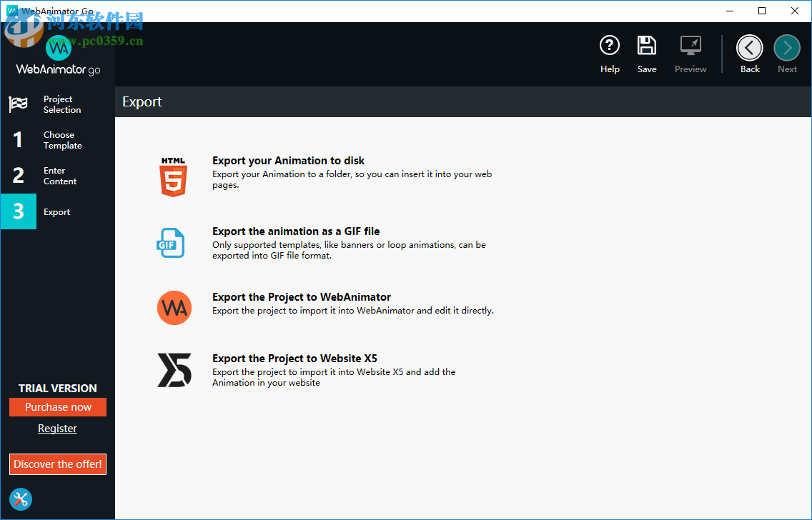Select Export the Project to WebAnimator

coord(302,297)
